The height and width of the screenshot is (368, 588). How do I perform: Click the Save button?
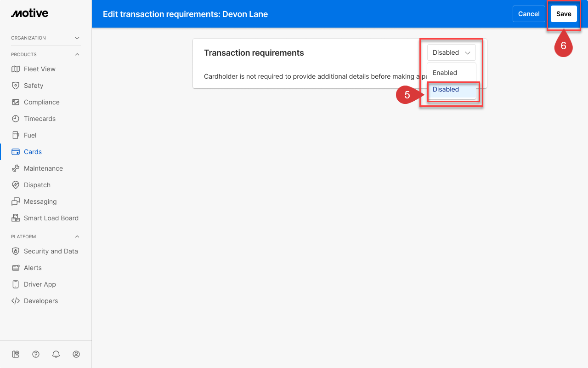(x=564, y=14)
